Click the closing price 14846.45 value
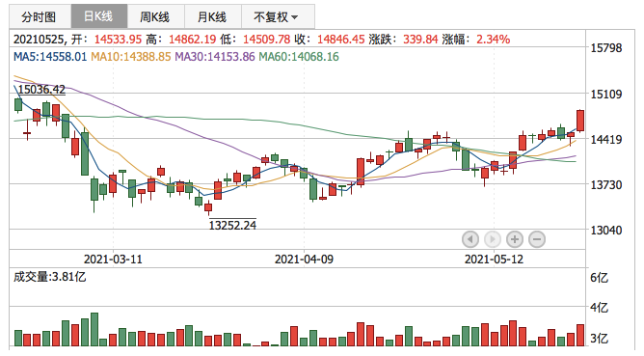Viewport: 644px width, 356px height. (341, 40)
